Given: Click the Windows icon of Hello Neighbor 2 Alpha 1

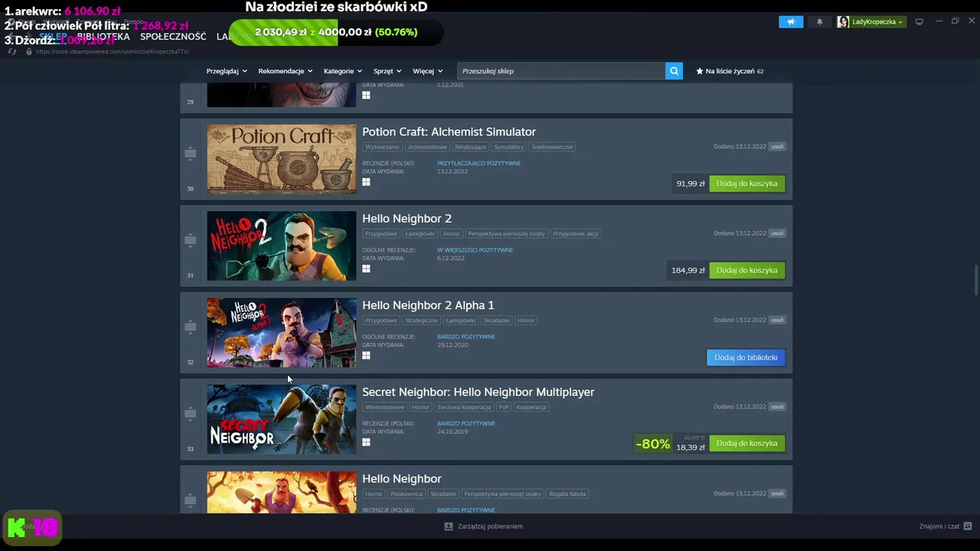Looking at the screenshot, I should (x=366, y=355).
